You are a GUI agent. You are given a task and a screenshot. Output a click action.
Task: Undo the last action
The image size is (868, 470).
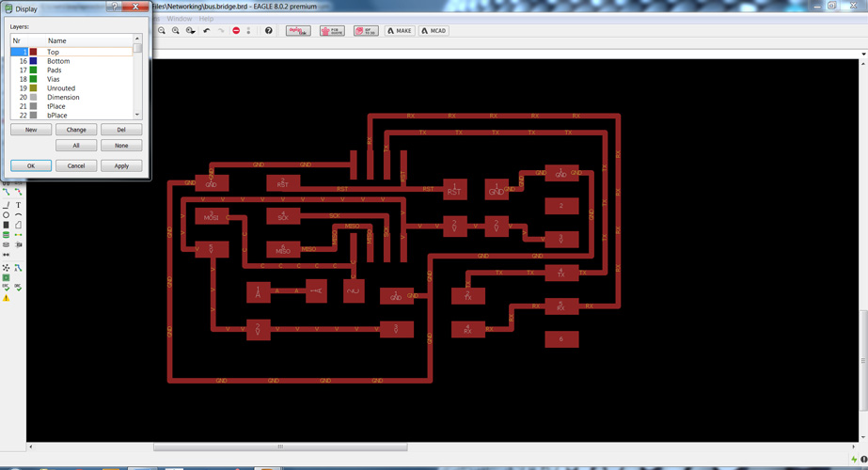(207, 30)
